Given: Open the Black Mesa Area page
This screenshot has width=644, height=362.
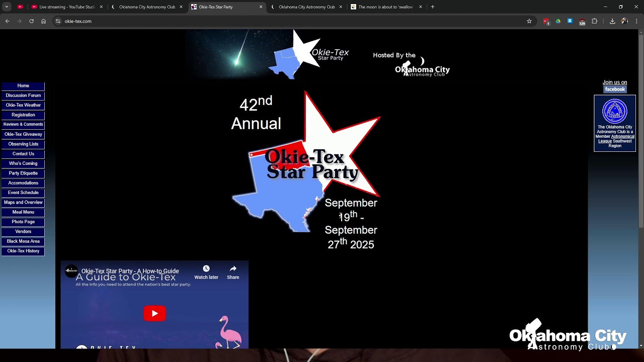Looking at the screenshot, I should [23, 241].
